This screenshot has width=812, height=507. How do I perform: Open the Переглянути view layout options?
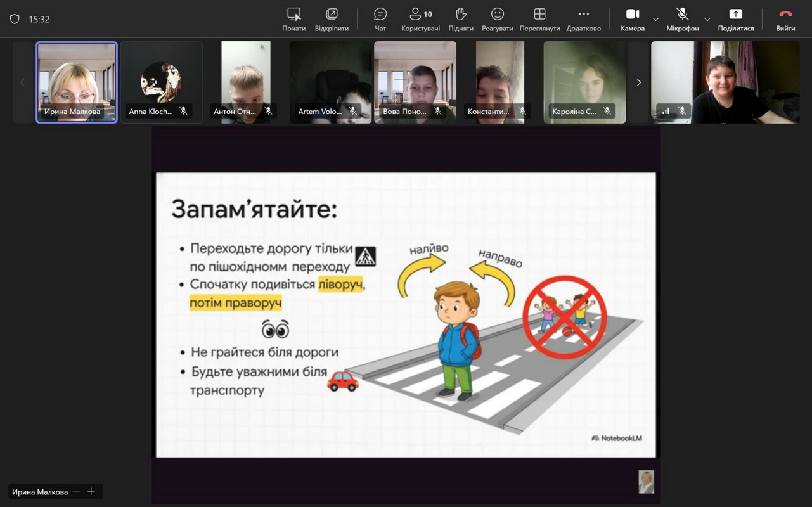point(539,19)
